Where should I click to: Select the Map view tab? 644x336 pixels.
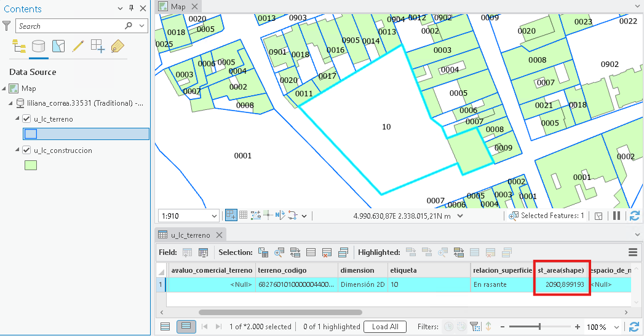click(178, 7)
